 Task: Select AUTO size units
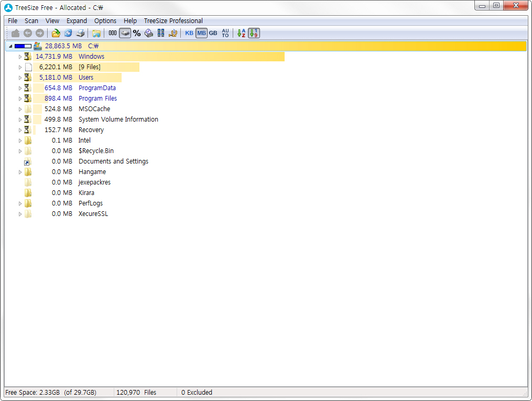(x=225, y=33)
